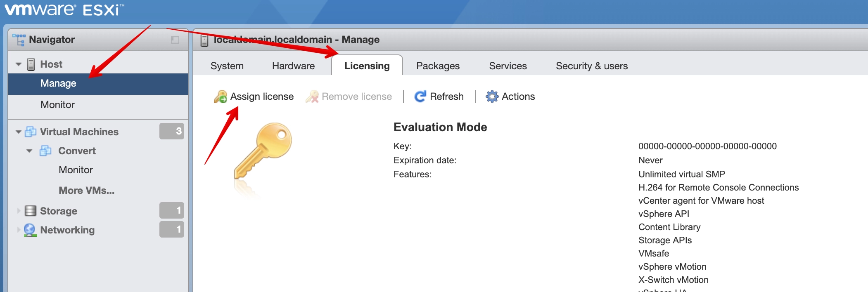Expand the Networking tree node
The height and width of the screenshot is (292, 868).
(19, 230)
